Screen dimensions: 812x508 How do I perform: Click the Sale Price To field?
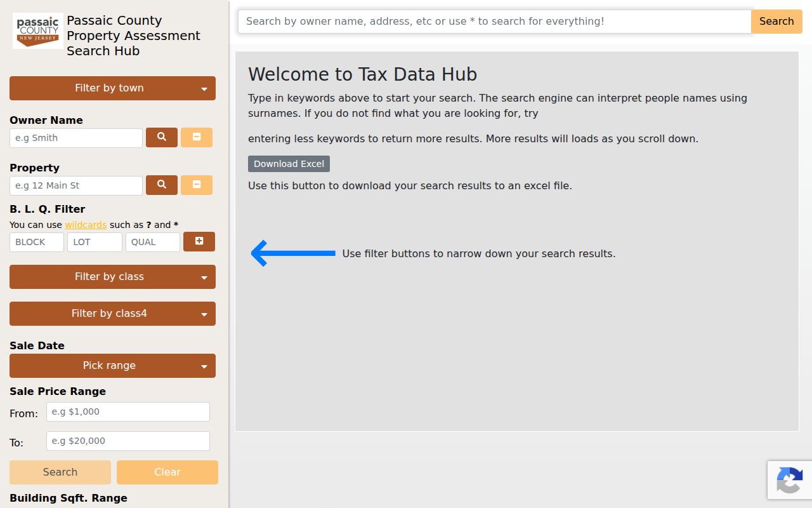[x=128, y=441]
